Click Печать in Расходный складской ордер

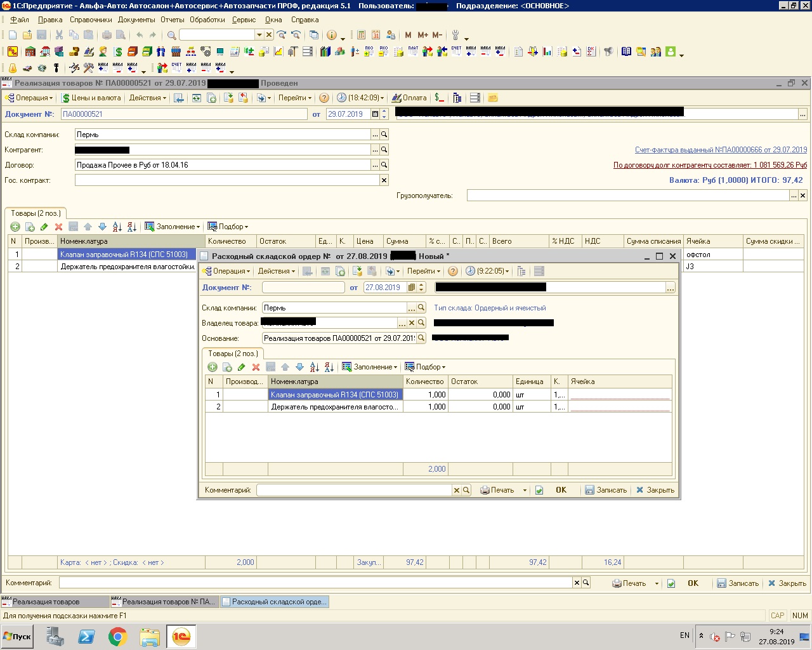(x=497, y=490)
